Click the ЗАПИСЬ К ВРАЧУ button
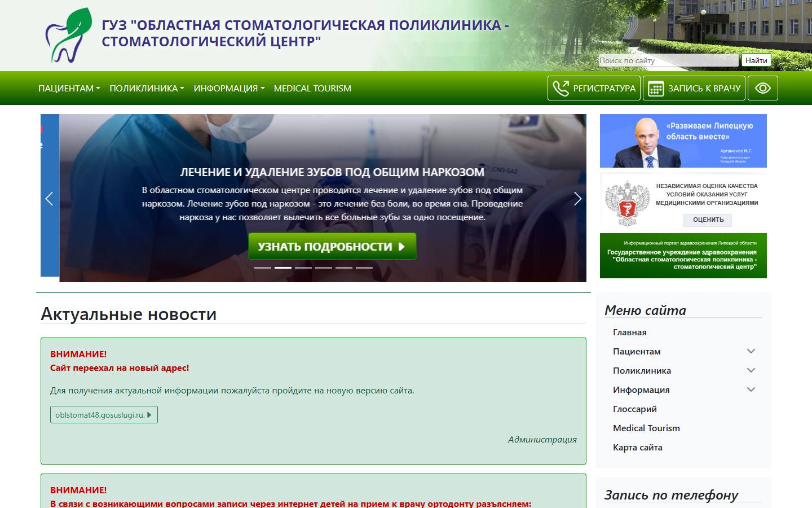The width and height of the screenshot is (812, 508). pos(694,88)
